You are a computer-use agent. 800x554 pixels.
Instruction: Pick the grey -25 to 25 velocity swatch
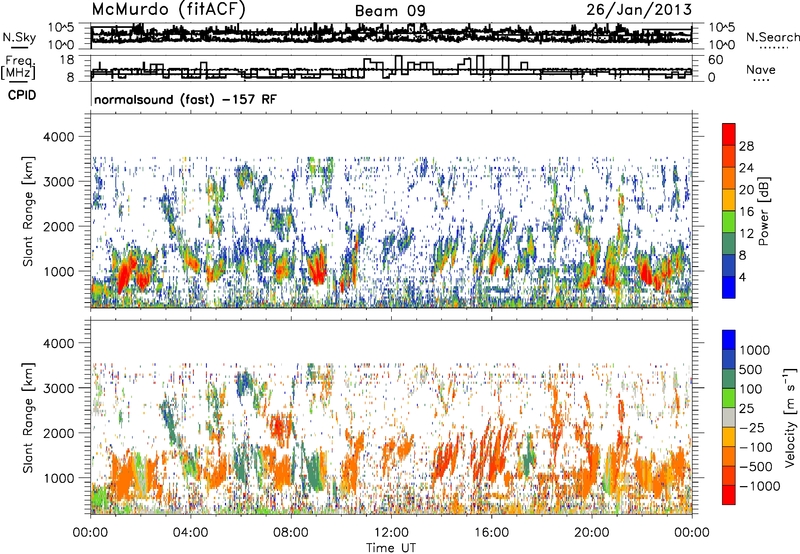click(x=729, y=417)
